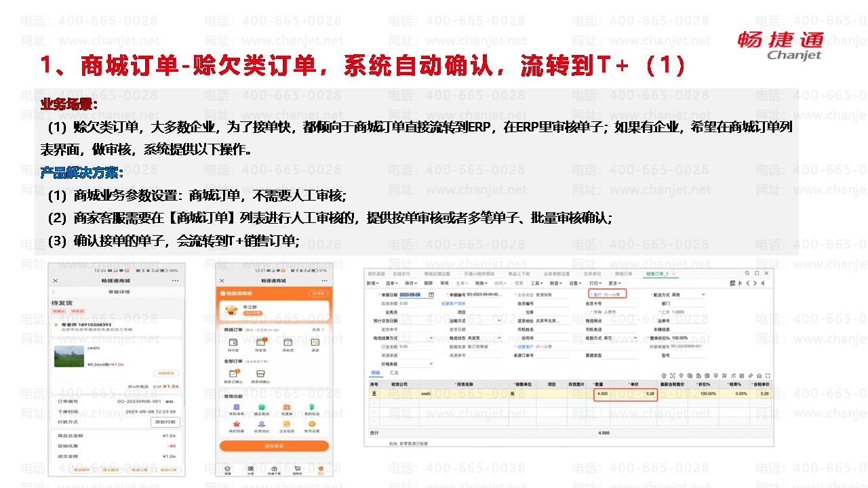868x488 pixels.
Task: Go back from the 单据详情 page
Action: 55,291
